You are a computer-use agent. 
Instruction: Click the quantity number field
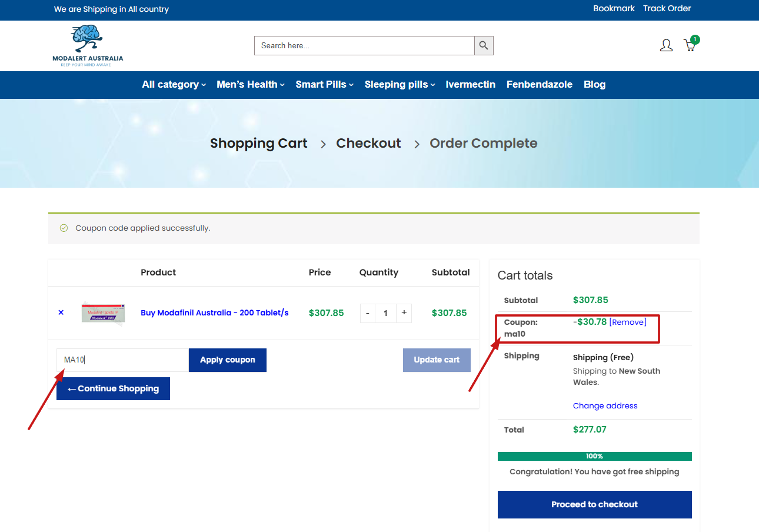click(385, 313)
